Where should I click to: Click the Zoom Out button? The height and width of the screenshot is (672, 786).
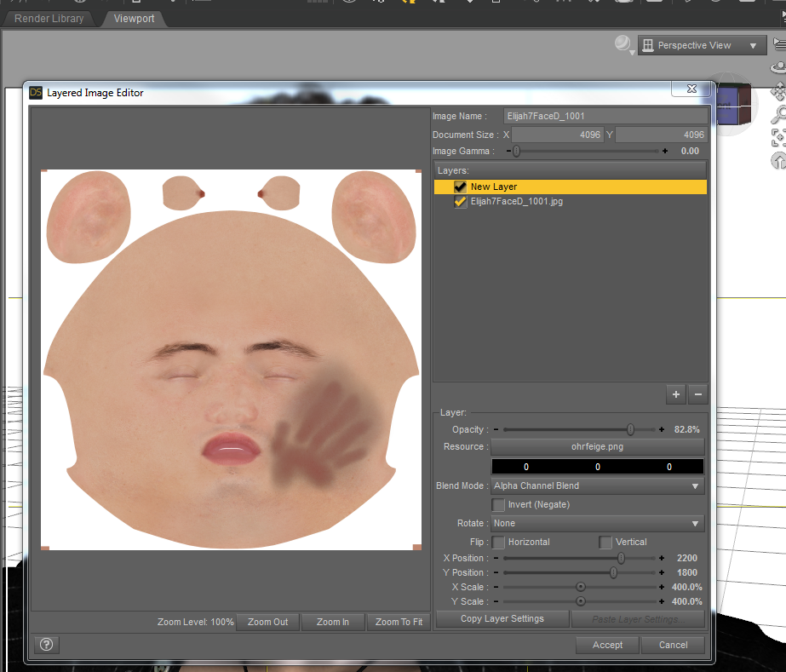[267, 622]
